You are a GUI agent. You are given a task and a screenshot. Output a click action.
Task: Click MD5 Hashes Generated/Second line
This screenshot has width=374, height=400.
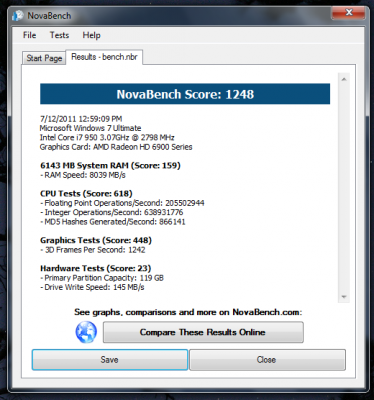(x=113, y=222)
